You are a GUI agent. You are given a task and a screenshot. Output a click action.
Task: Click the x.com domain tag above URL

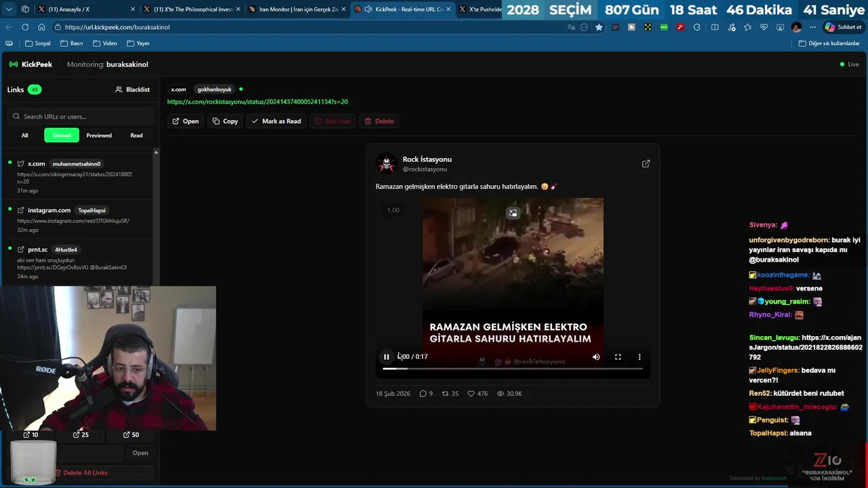[x=178, y=89]
